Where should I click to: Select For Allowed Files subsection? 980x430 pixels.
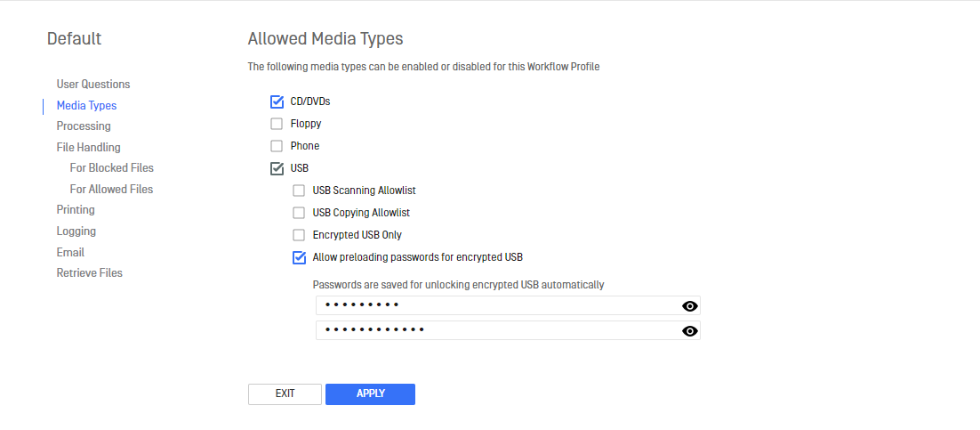[x=111, y=189]
